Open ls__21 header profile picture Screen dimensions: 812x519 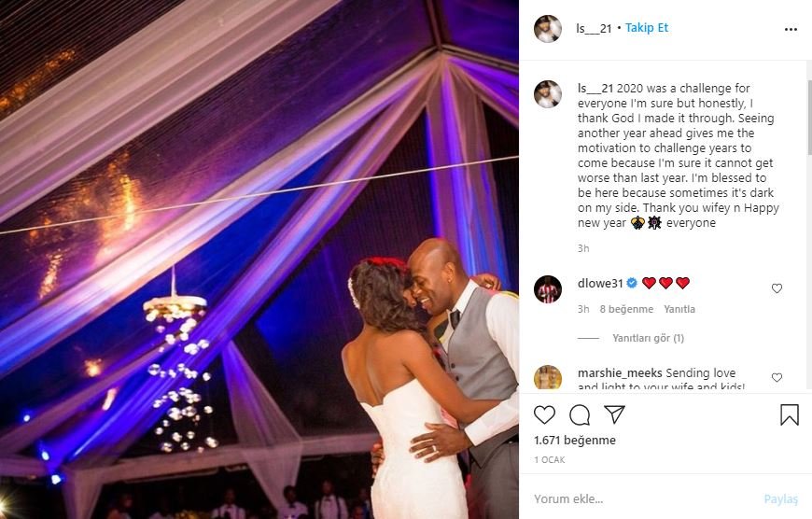coord(547,29)
